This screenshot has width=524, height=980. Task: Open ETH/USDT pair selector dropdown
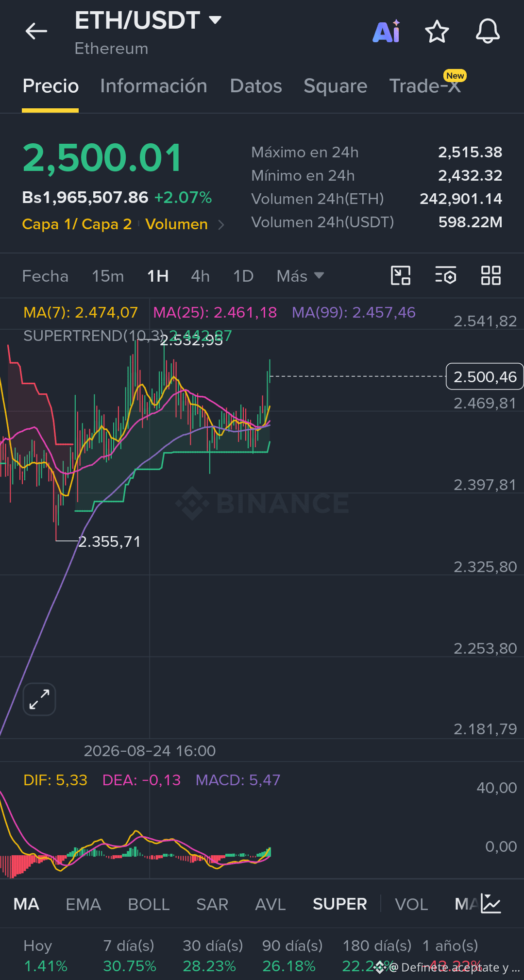point(148,20)
